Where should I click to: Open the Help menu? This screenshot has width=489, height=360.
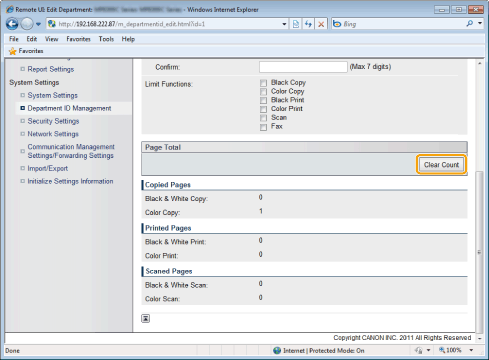tap(128, 39)
